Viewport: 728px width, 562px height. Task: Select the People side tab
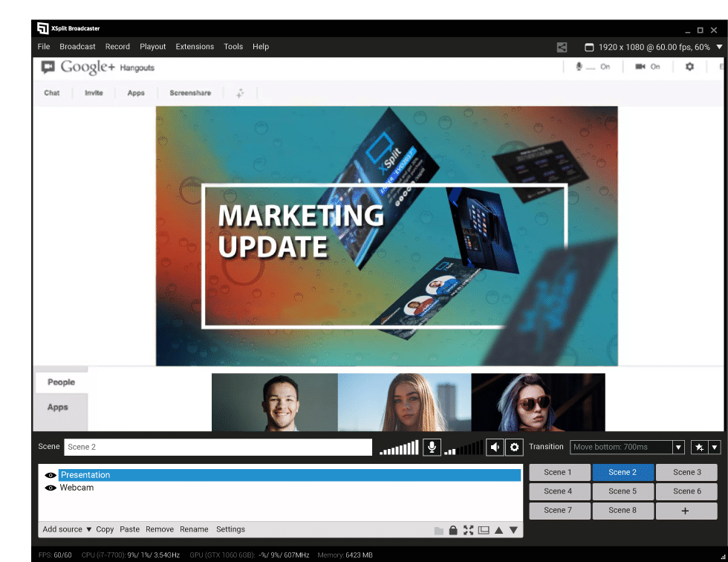click(61, 382)
